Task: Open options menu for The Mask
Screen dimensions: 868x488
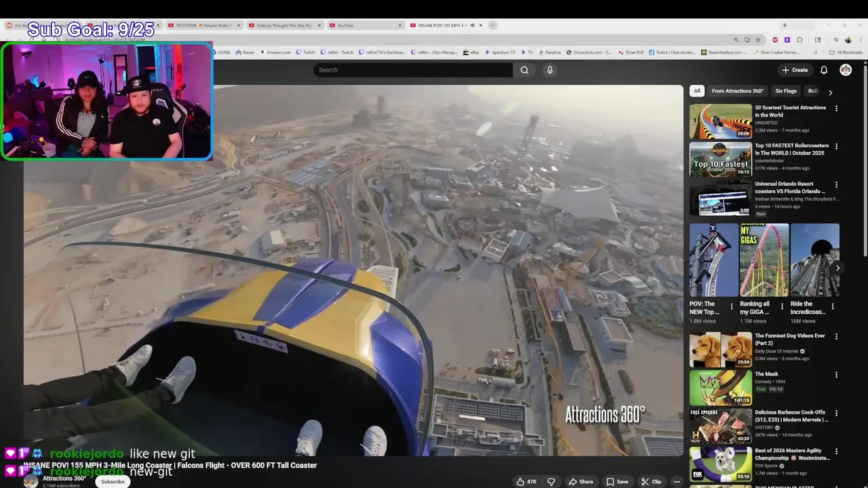Action: pos(836,375)
